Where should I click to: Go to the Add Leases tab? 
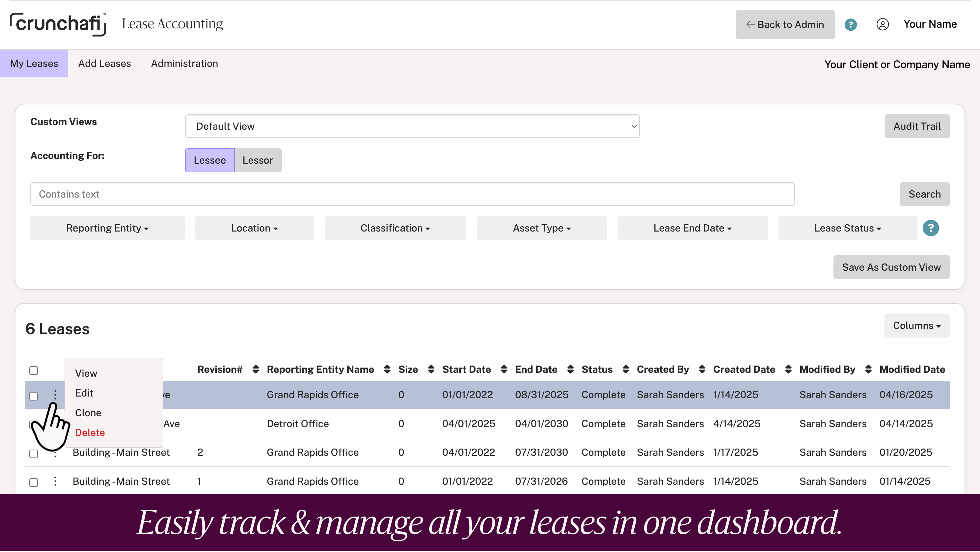[104, 64]
